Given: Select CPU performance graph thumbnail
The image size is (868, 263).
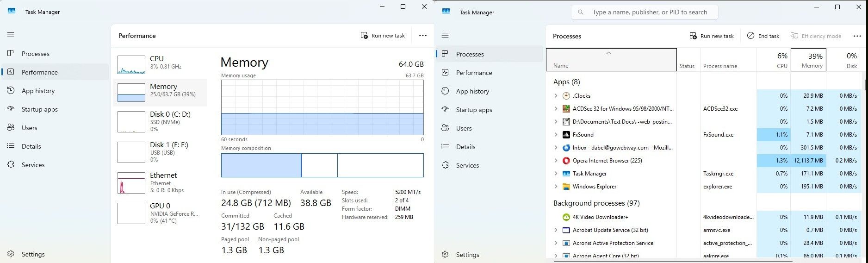Looking at the screenshot, I should [131, 65].
